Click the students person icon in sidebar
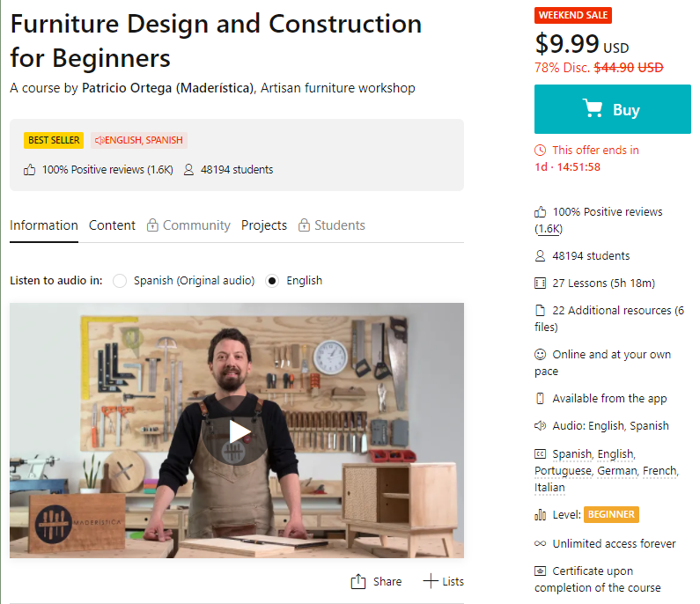 541,256
